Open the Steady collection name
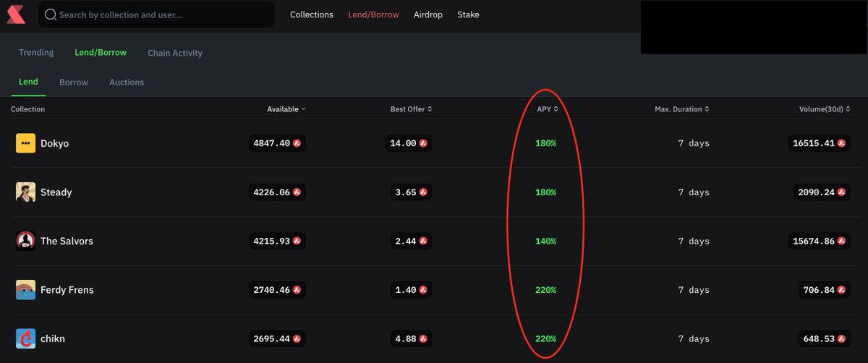 pyautogui.click(x=56, y=192)
